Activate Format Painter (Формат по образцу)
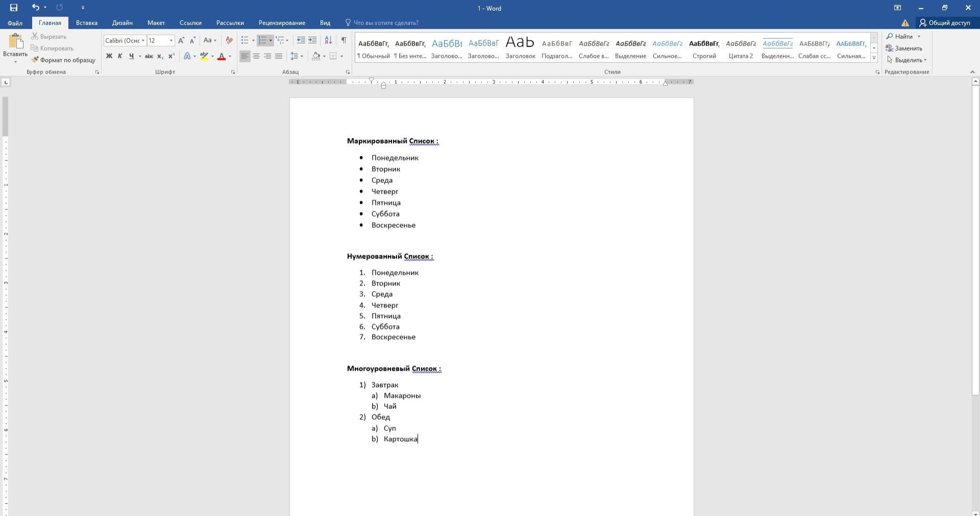This screenshot has height=516, width=980. point(63,60)
